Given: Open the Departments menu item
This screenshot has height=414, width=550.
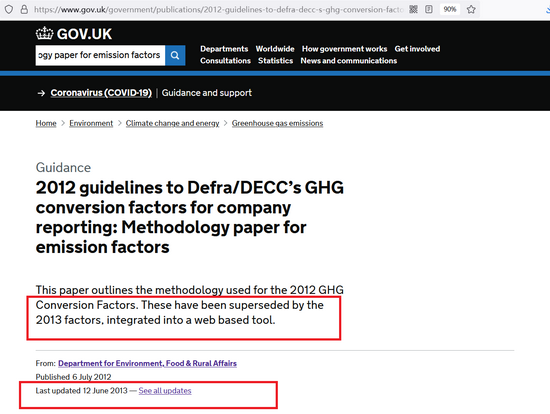Looking at the screenshot, I should [224, 49].
